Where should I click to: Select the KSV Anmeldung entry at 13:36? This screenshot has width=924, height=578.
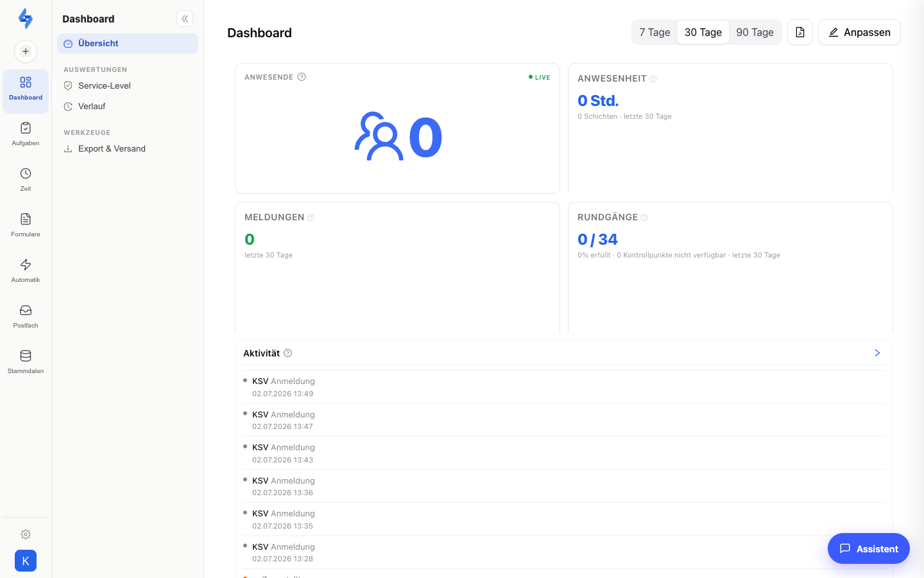pos(564,486)
